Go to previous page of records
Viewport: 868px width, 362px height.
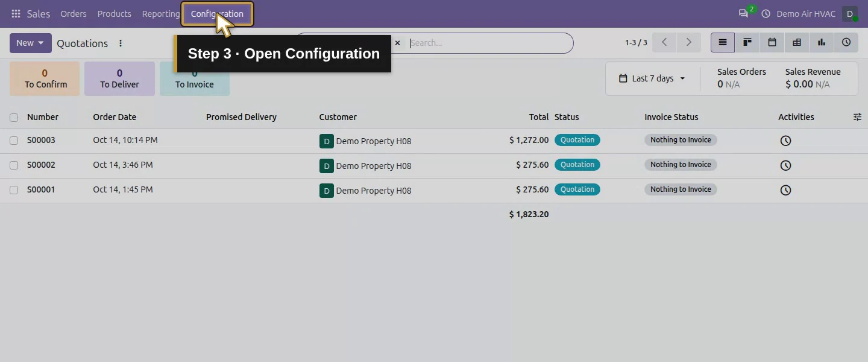click(664, 43)
